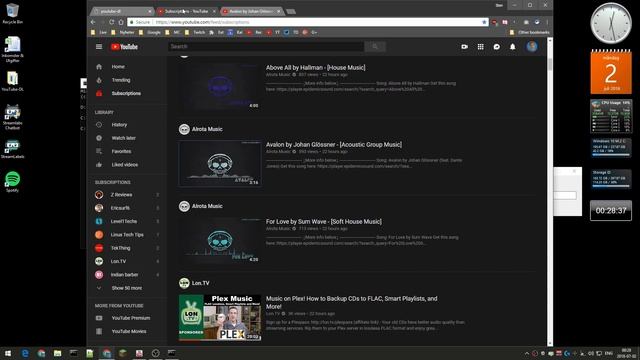Open the Recycle Bin desktop icon

(x=13, y=13)
